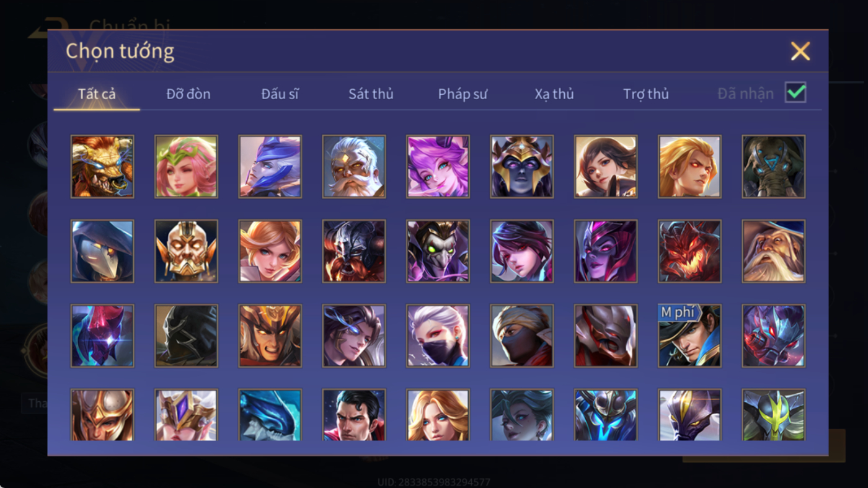868x488 pixels.
Task: Pick the hooded plague-mask hero with gold beak
Action: pos(102,251)
